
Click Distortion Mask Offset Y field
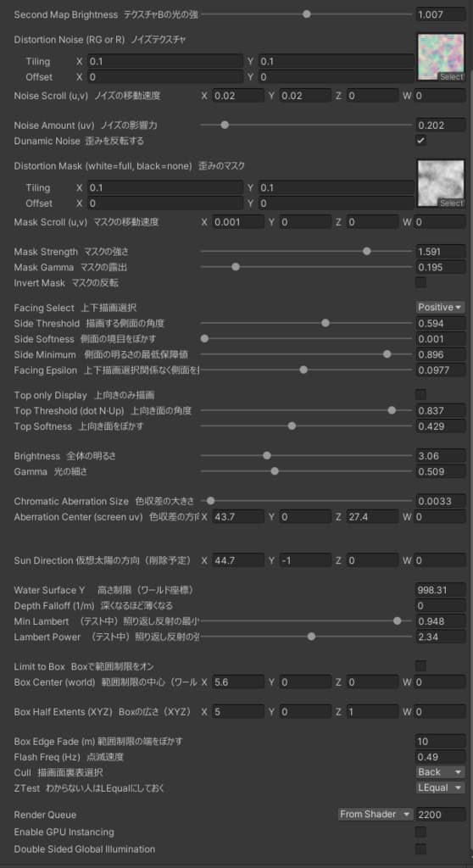tap(336, 203)
